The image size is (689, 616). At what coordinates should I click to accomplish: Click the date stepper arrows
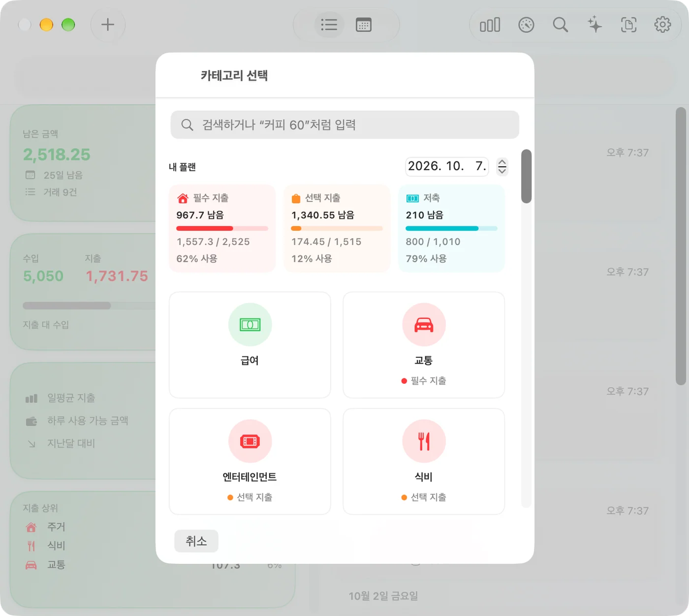coord(502,166)
